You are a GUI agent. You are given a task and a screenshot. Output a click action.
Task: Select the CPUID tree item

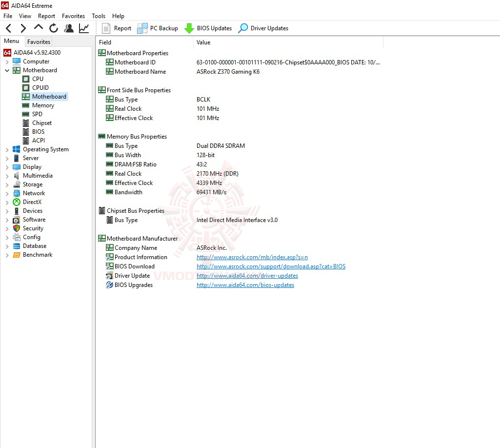tap(40, 88)
